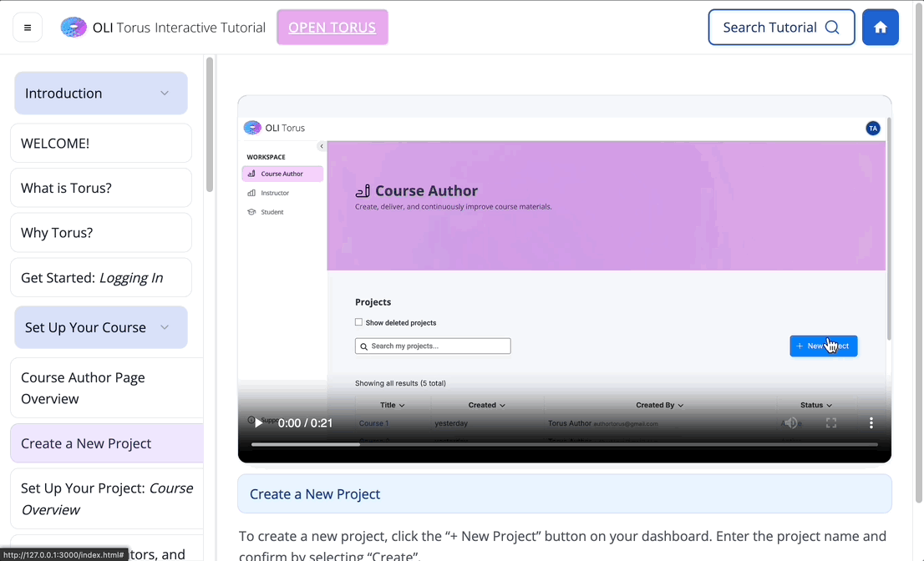Click the Instructor workspace label
The image size is (924, 561).
click(x=275, y=193)
